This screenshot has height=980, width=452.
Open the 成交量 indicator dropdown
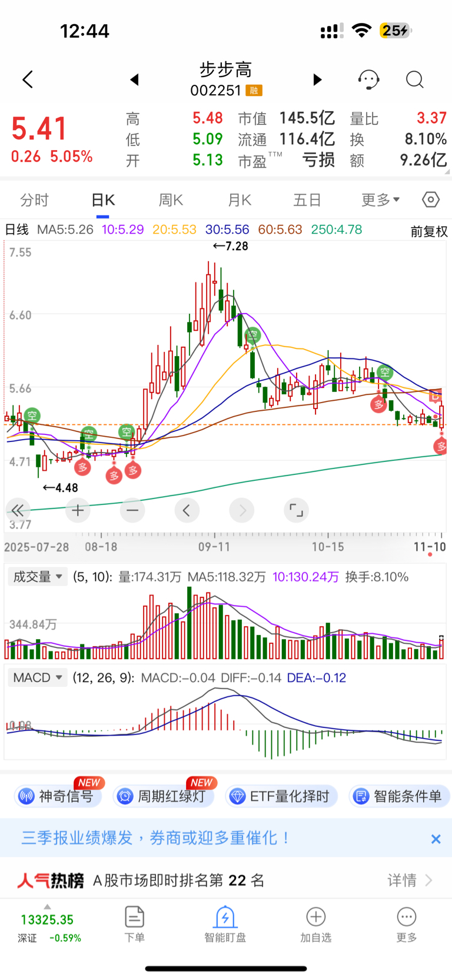pyautogui.click(x=38, y=577)
